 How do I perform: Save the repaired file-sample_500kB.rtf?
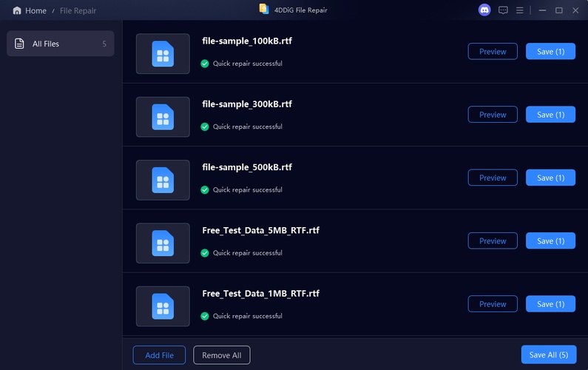(x=550, y=178)
